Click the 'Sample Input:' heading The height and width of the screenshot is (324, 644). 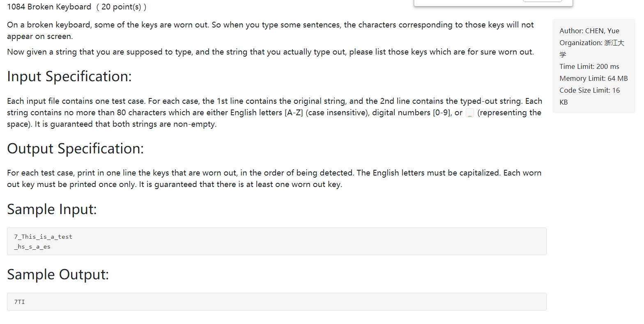[x=52, y=209]
